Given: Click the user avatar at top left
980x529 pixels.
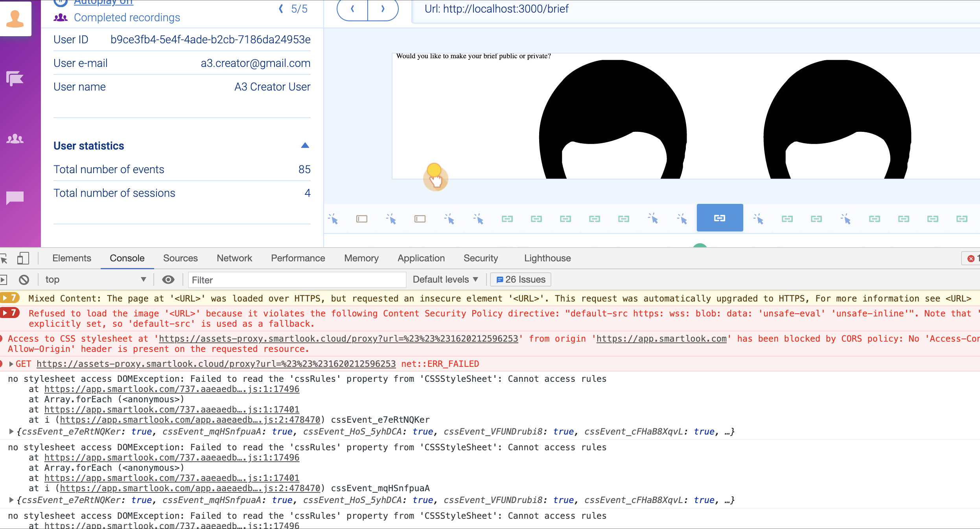Looking at the screenshot, I should tap(16, 18).
